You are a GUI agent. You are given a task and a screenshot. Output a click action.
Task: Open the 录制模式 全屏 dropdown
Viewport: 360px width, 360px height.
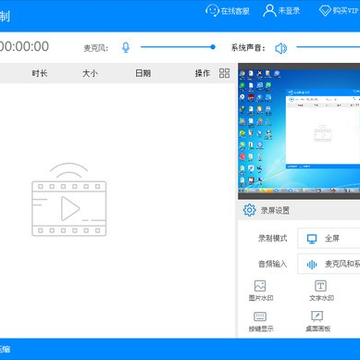tap(329, 238)
